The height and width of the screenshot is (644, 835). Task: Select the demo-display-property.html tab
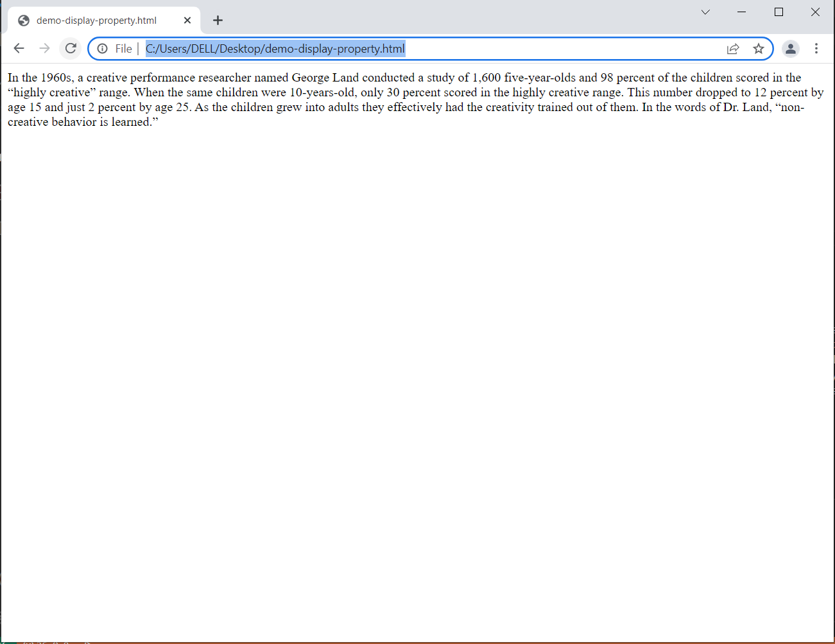(96, 21)
